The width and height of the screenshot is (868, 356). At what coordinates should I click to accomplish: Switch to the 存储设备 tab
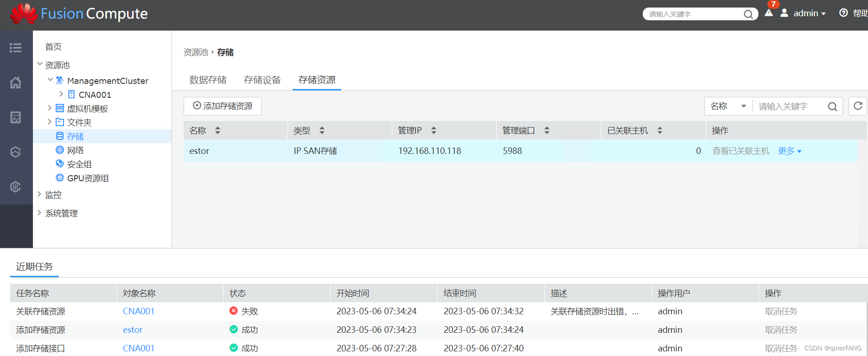[x=262, y=80]
